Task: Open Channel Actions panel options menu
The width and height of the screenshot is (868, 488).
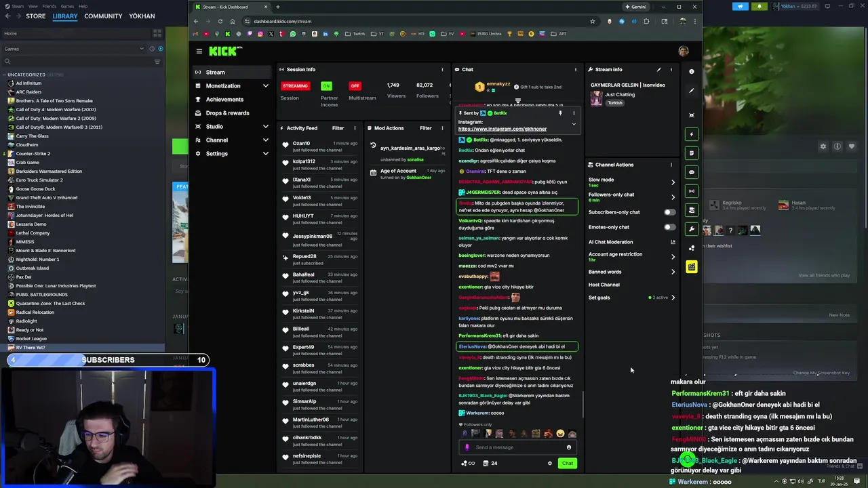Action: pos(671,165)
